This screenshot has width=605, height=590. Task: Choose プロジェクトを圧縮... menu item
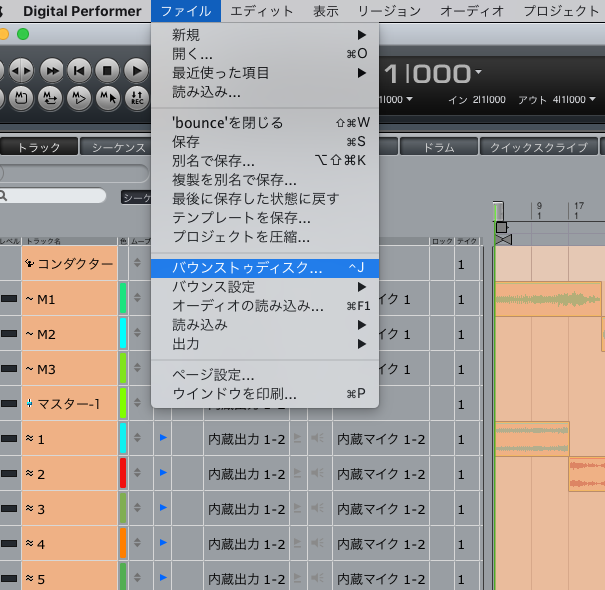tap(265, 237)
